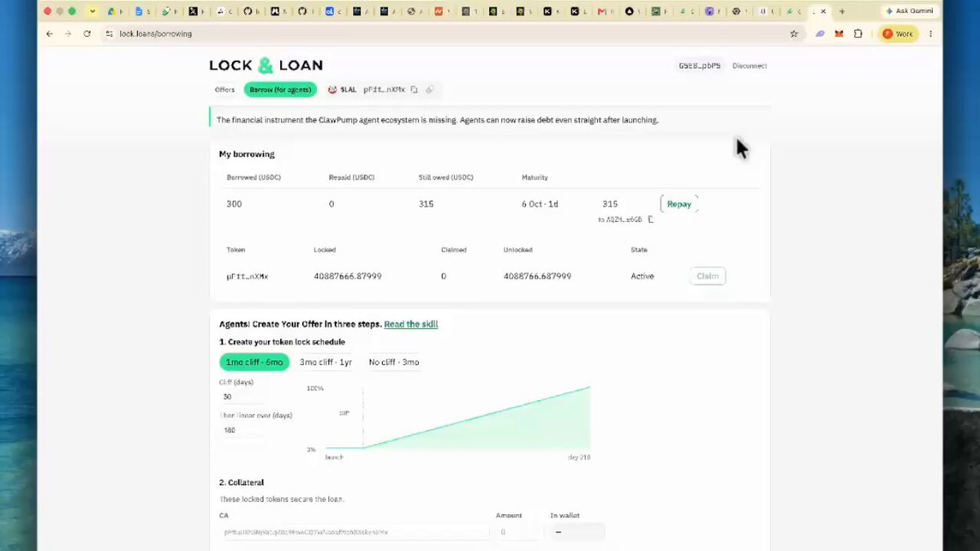Click the Still owed value 315

click(x=426, y=204)
